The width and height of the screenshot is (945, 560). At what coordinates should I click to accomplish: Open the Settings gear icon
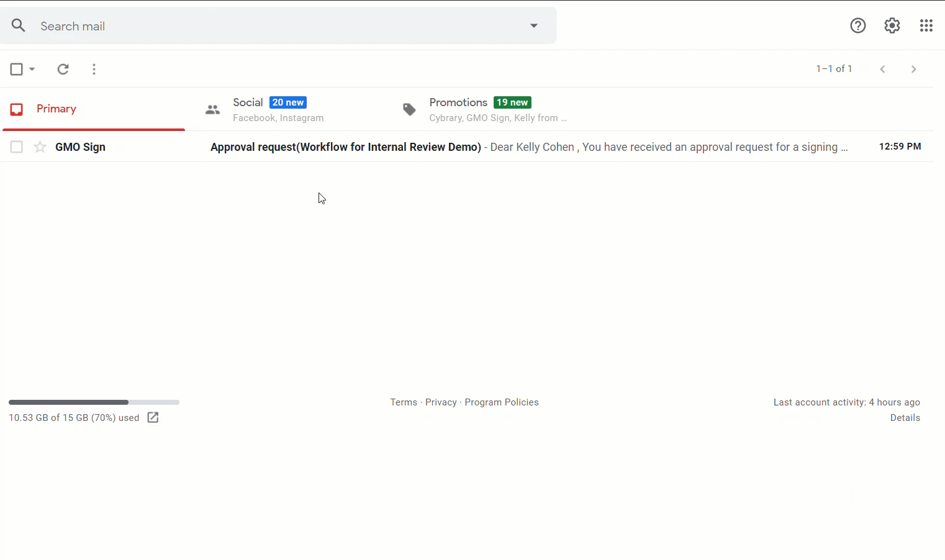(892, 25)
